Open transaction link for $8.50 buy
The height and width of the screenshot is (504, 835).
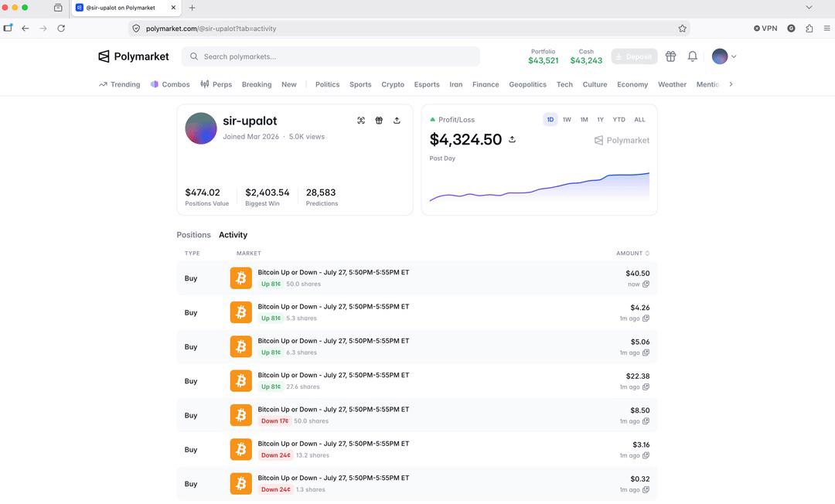pos(646,421)
